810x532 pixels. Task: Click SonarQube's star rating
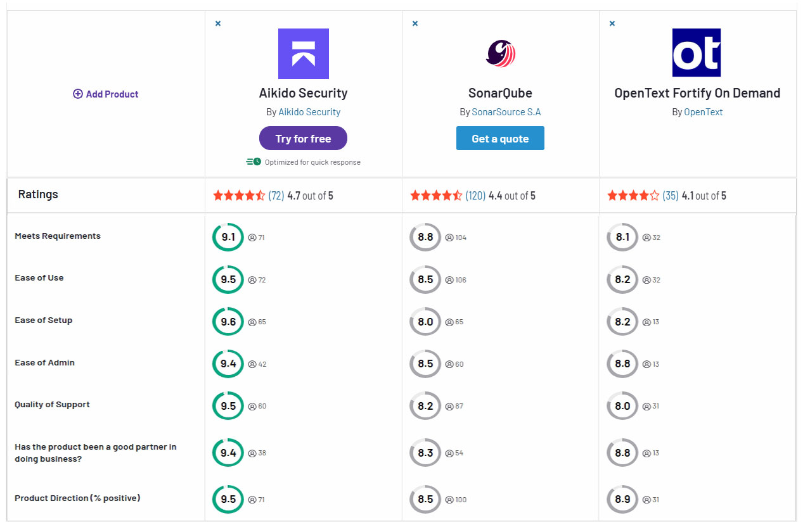[436, 196]
